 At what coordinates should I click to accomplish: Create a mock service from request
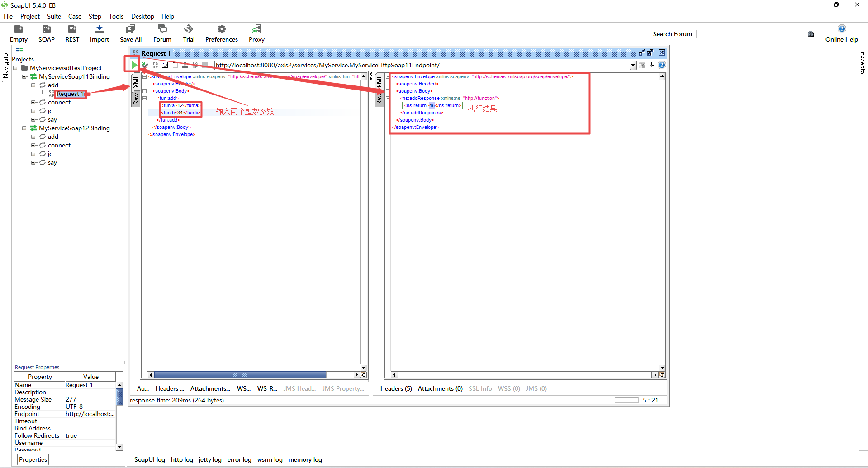coord(155,65)
